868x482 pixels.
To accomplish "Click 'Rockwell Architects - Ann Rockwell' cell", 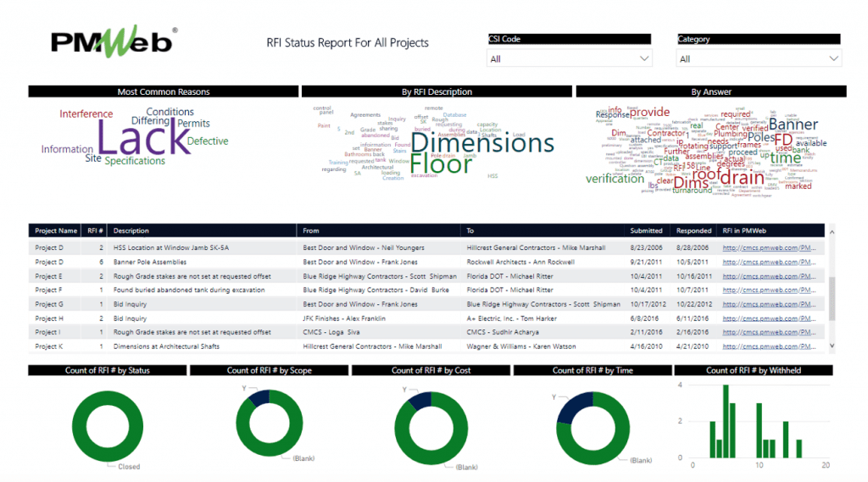I will pos(520,263).
